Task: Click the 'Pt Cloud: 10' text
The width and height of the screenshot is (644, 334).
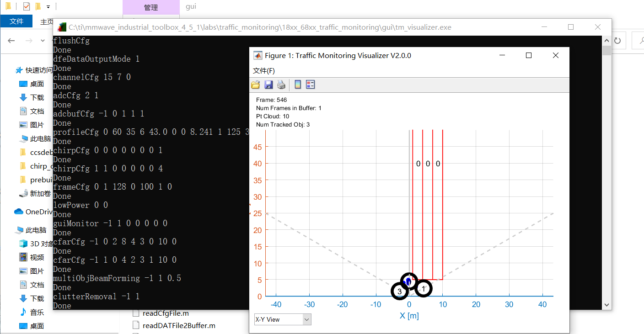Action: (273, 116)
